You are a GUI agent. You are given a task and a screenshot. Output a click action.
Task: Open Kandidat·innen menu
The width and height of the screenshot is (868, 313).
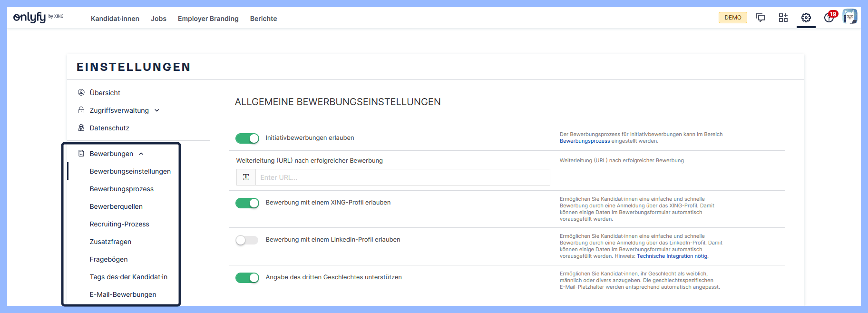115,19
